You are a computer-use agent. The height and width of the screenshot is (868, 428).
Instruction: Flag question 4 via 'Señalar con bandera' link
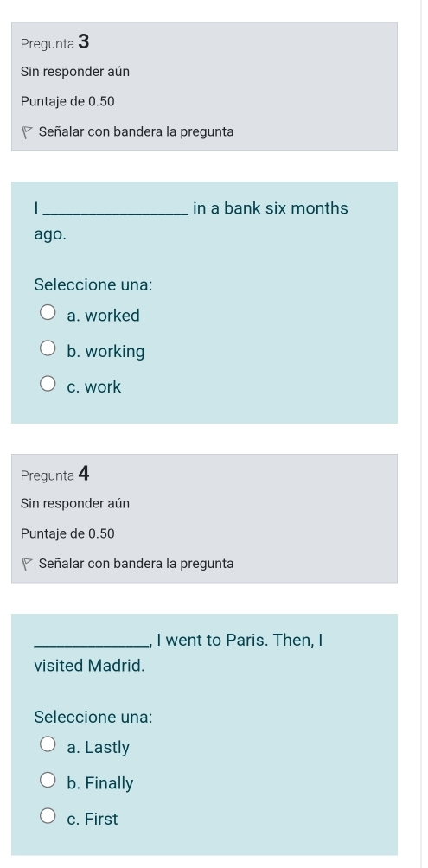pos(137,564)
